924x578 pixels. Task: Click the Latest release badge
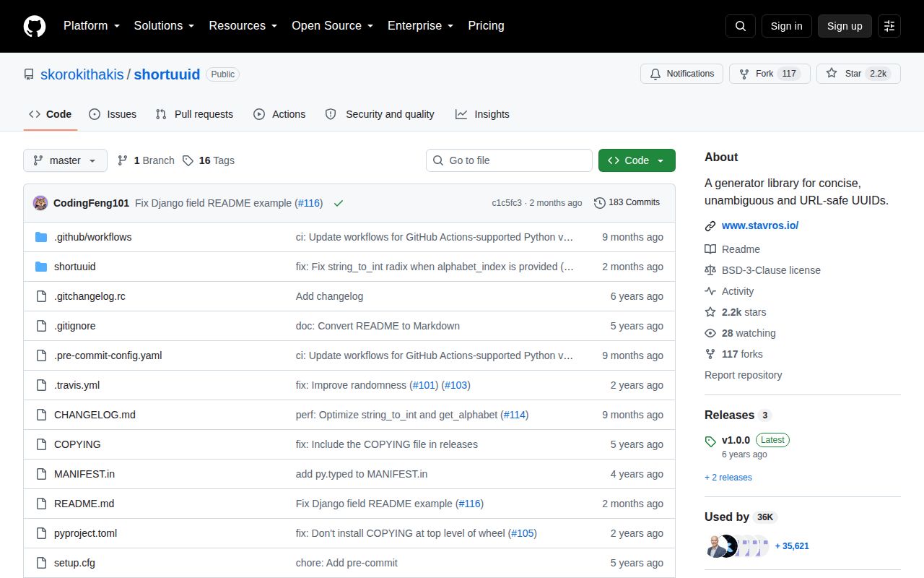point(772,440)
